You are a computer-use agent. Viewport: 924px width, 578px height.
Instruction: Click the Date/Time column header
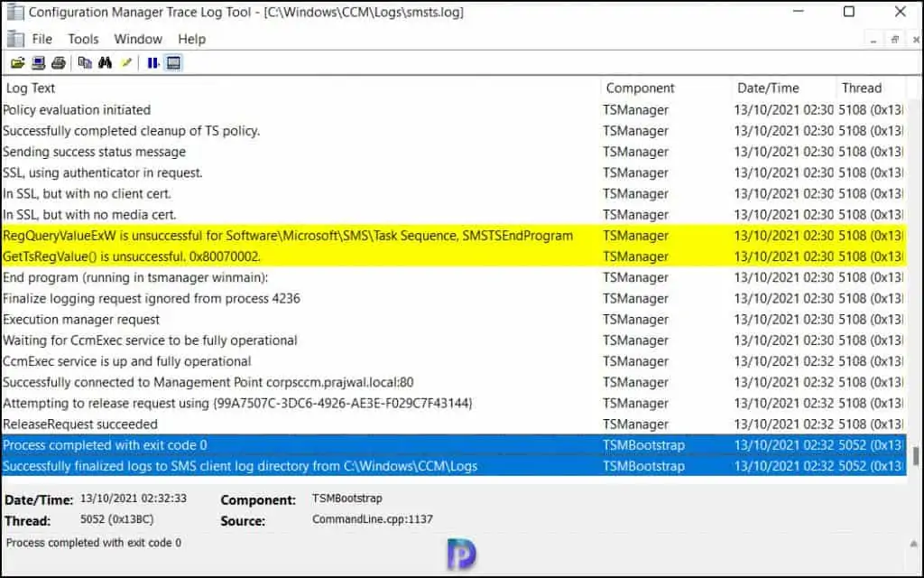point(784,88)
